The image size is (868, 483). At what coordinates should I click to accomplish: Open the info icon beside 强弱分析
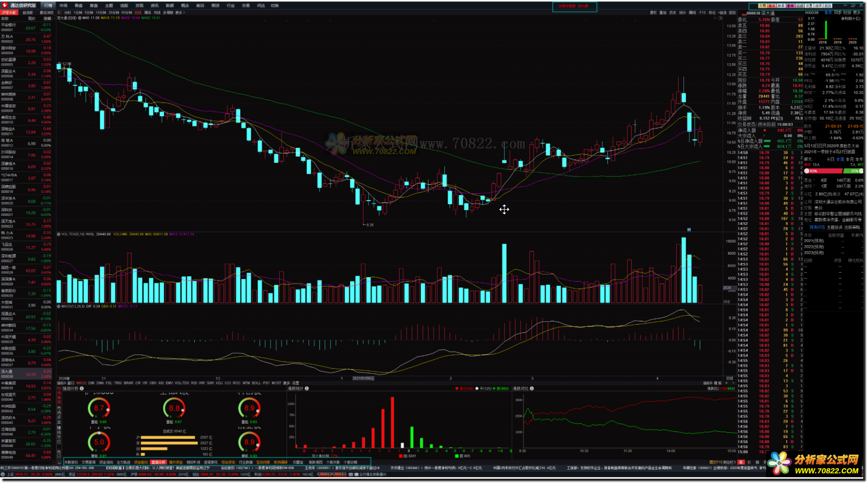[82, 388]
